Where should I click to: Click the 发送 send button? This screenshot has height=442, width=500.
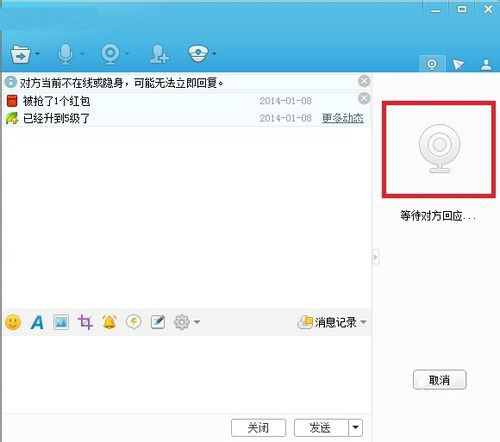point(321,428)
